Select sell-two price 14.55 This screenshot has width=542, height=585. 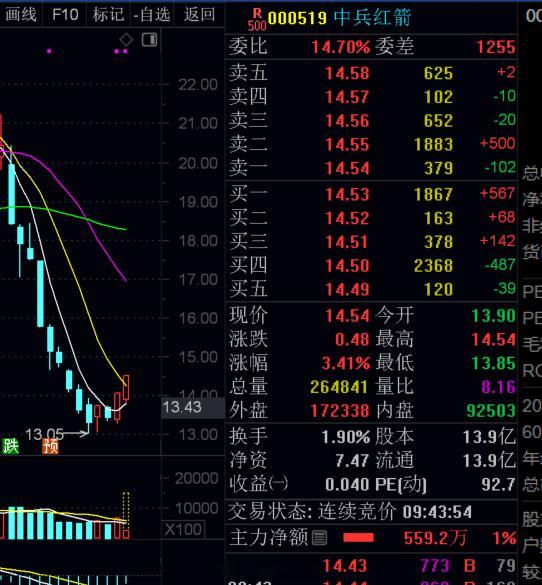click(347, 144)
